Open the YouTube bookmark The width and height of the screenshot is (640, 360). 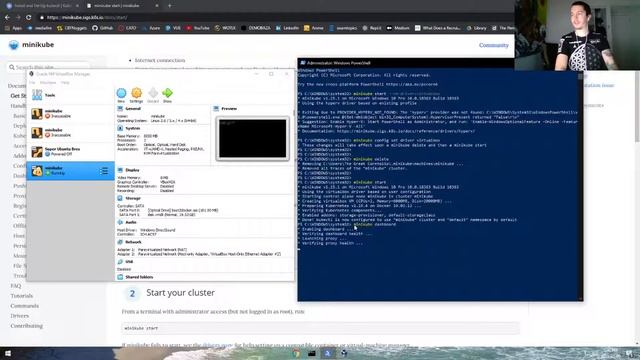click(x=198, y=28)
